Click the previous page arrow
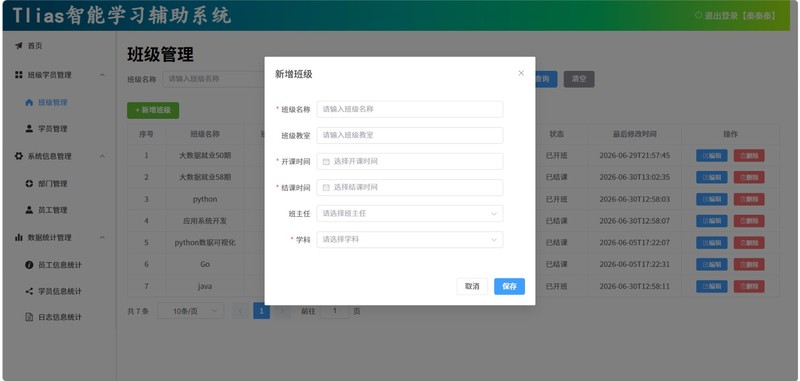This screenshot has height=381, width=800. click(x=240, y=311)
